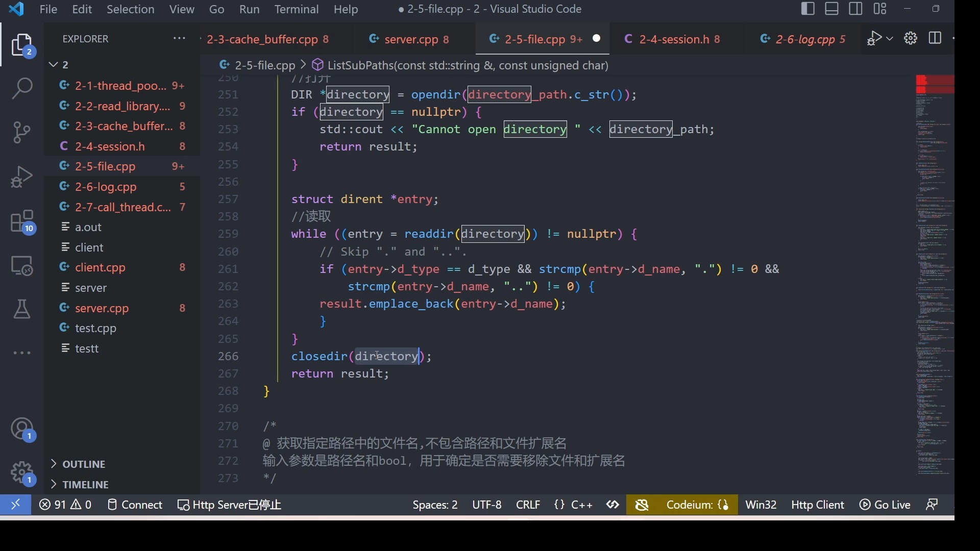This screenshot has height=551, width=980.
Task: Open Explorer views and more actions ellipsis
Action: [179, 39]
